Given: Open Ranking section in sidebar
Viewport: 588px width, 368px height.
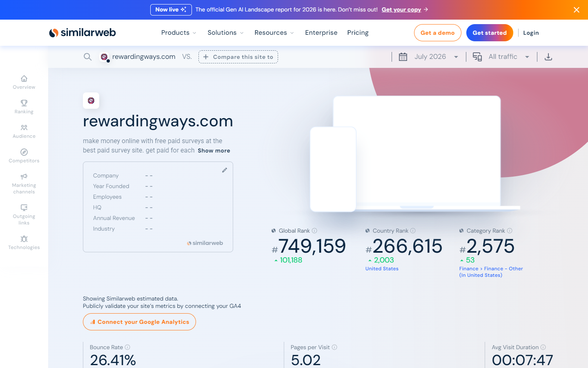Looking at the screenshot, I should pyautogui.click(x=24, y=106).
